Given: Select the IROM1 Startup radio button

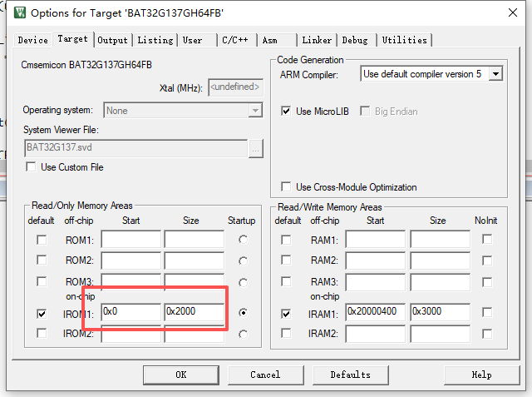Looking at the screenshot, I should click(x=243, y=314).
